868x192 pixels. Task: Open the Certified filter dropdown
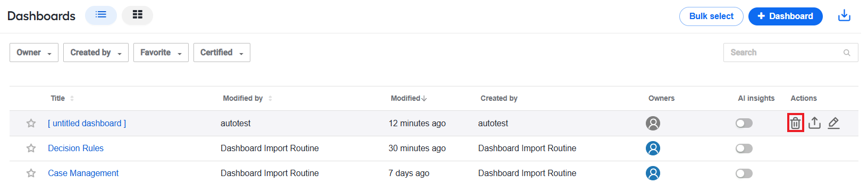(222, 53)
